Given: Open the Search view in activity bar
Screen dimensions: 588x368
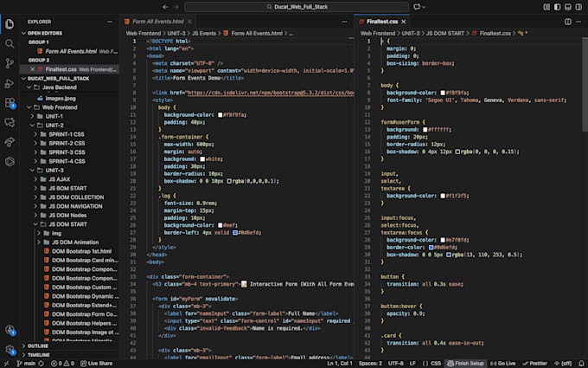Looking at the screenshot, I should [10, 44].
